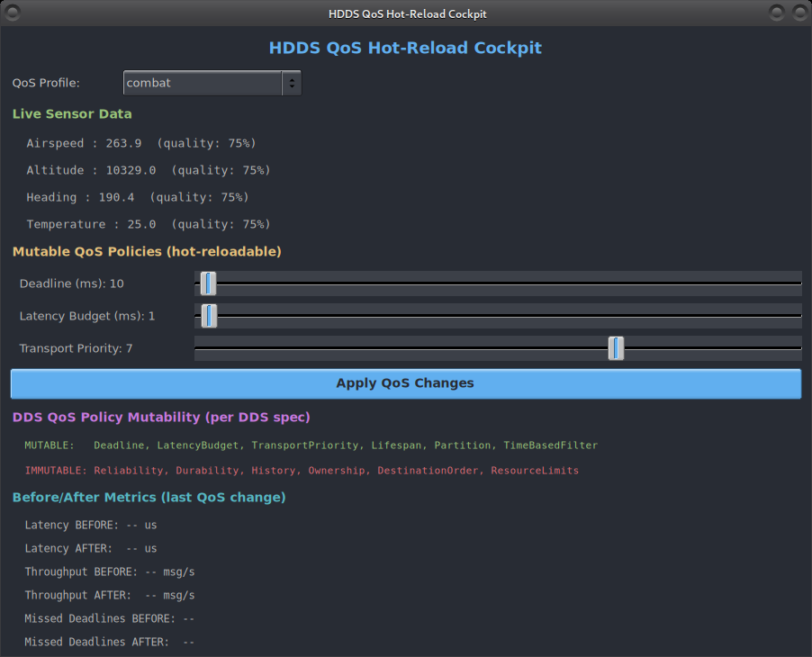Viewport: 812px width, 657px height.
Task: Open the QoS Profile combo box showing combat
Action: tap(203, 83)
